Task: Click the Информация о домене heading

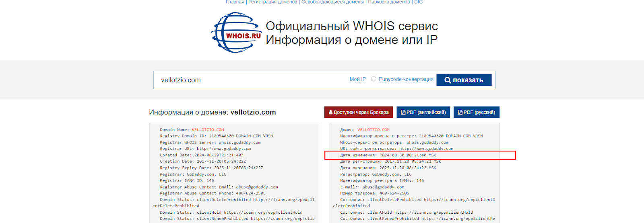Action: 213,113
